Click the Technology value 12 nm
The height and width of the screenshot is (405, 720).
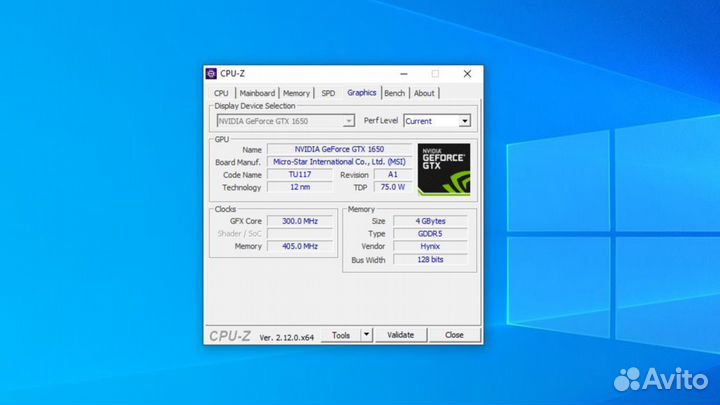click(300, 187)
